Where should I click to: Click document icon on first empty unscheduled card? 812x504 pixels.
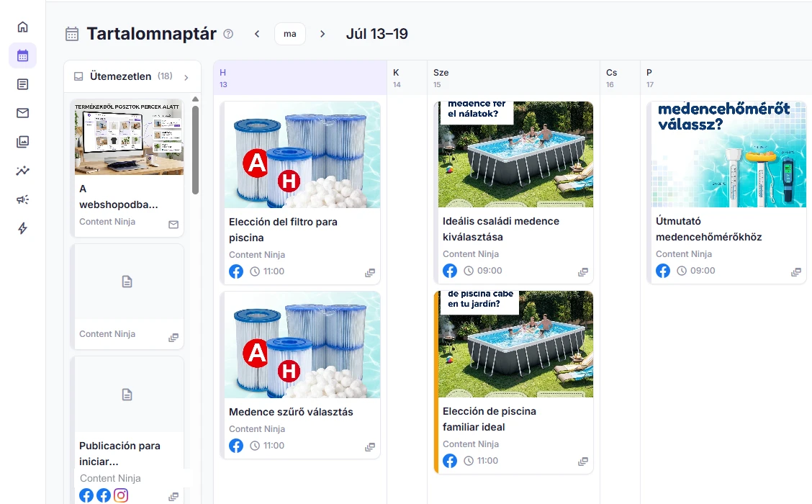coord(127,282)
